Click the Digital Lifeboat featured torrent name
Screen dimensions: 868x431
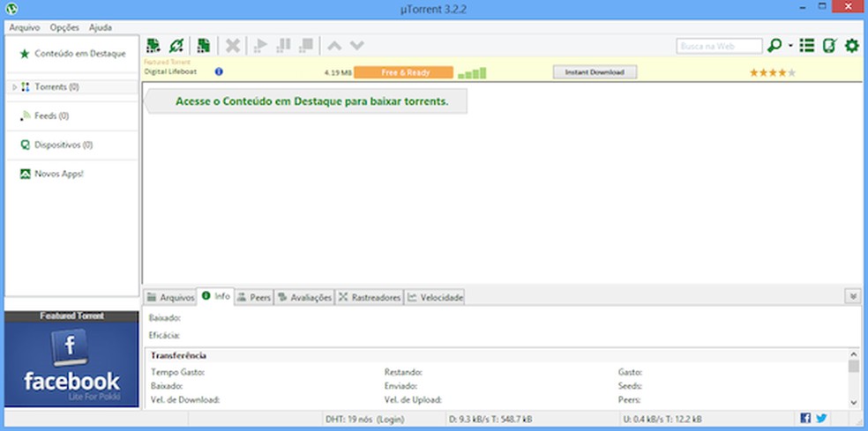tap(170, 71)
